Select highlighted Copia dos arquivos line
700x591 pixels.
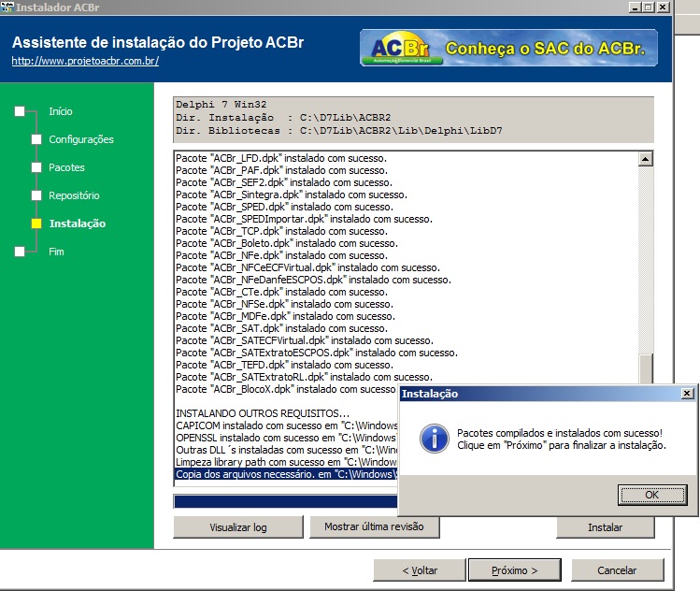pyautogui.click(x=286, y=474)
